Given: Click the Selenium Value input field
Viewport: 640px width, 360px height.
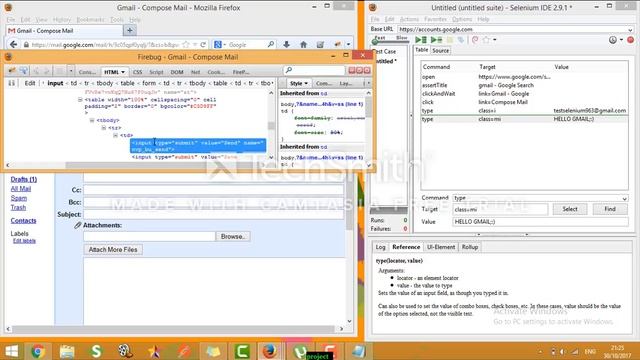Looking at the screenshot, I should click(x=540, y=222).
